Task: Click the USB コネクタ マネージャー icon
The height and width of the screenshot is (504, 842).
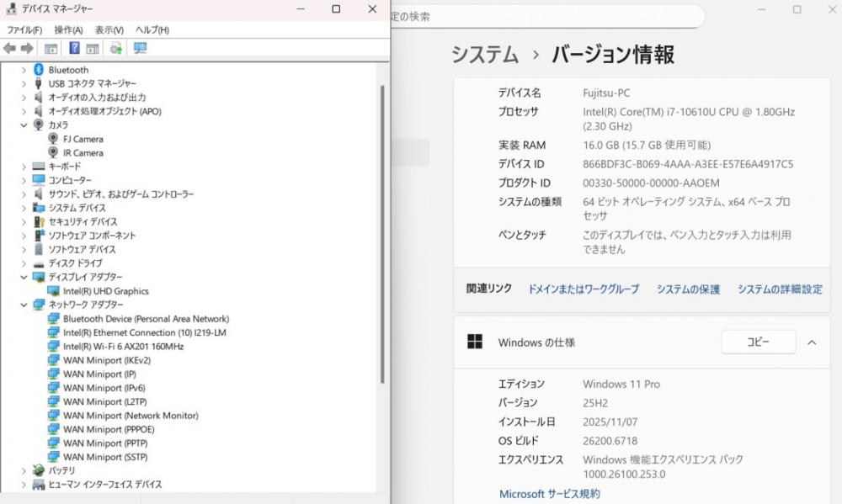Action: pos(38,83)
